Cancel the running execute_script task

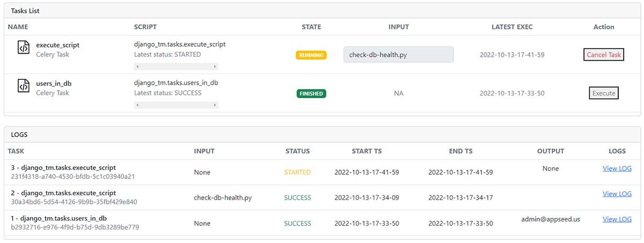coord(604,55)
